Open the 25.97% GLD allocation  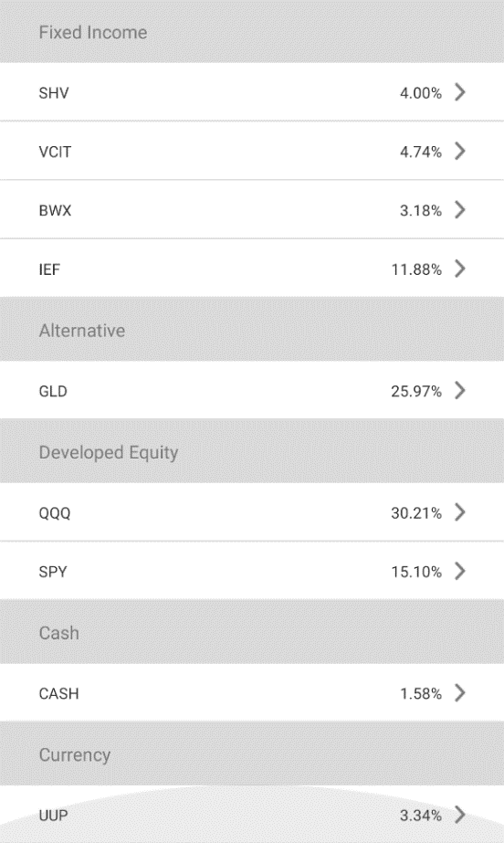(x=415, y=391)
